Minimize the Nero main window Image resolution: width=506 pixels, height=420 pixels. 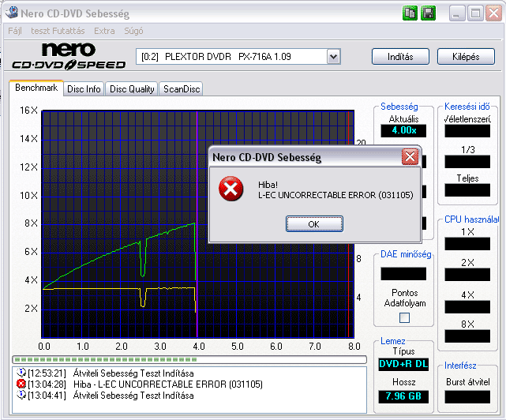tap(456, 13)
